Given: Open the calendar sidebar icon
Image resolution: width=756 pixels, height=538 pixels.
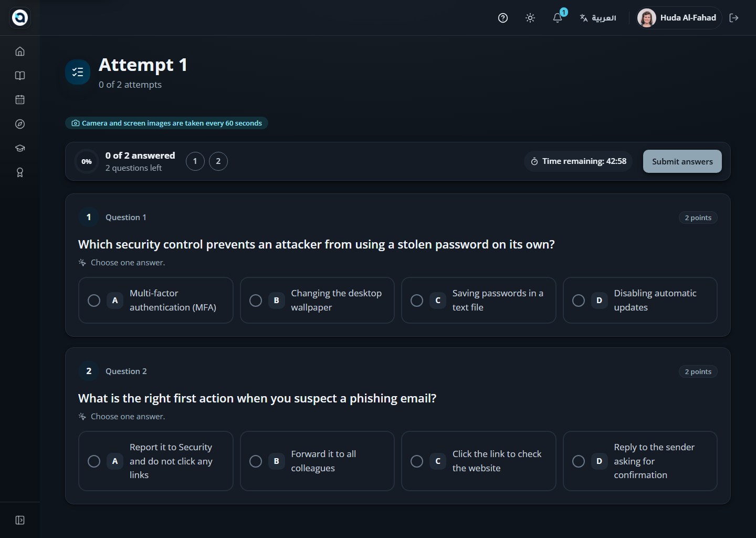Looking at the screenshot, I should point(20,100).
